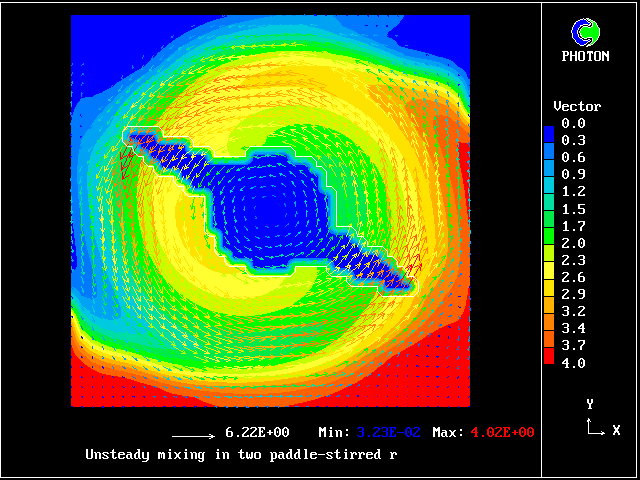
Task: Click the PHOTON logo icon
Action: [584, 32]
